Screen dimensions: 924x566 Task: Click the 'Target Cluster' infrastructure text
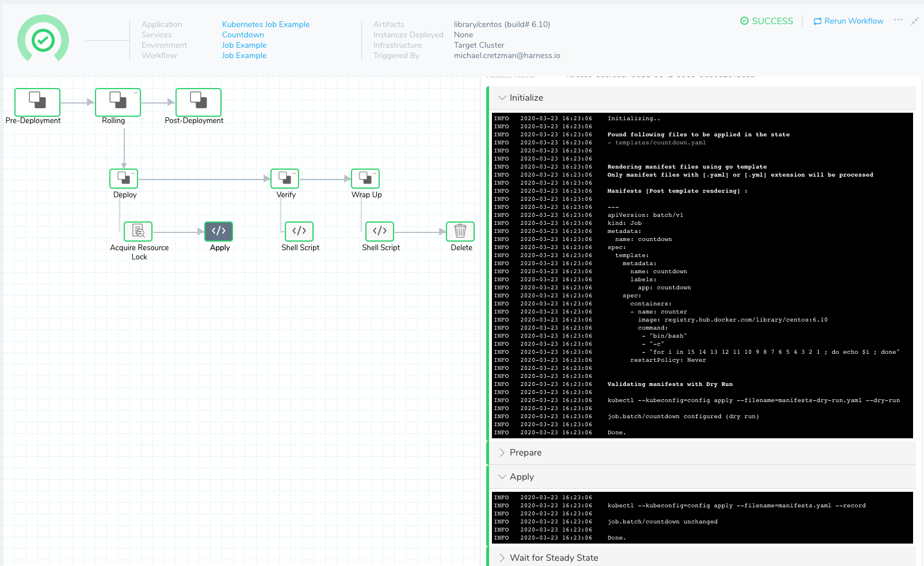pos(479,45)
